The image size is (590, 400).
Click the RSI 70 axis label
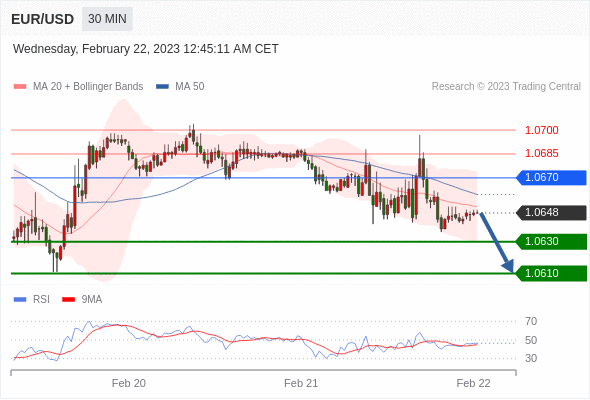(531, 322)
